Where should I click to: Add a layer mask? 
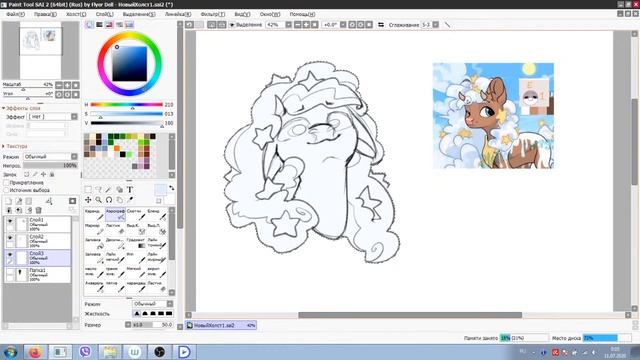click(72, 201)
